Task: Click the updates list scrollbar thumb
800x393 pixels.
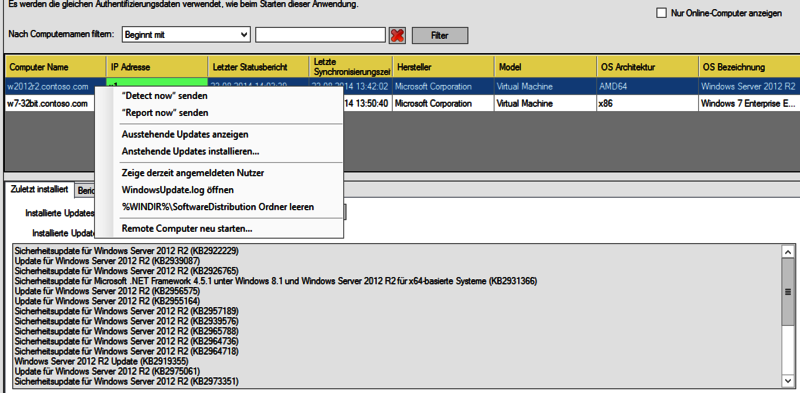Action: point(788,291)
